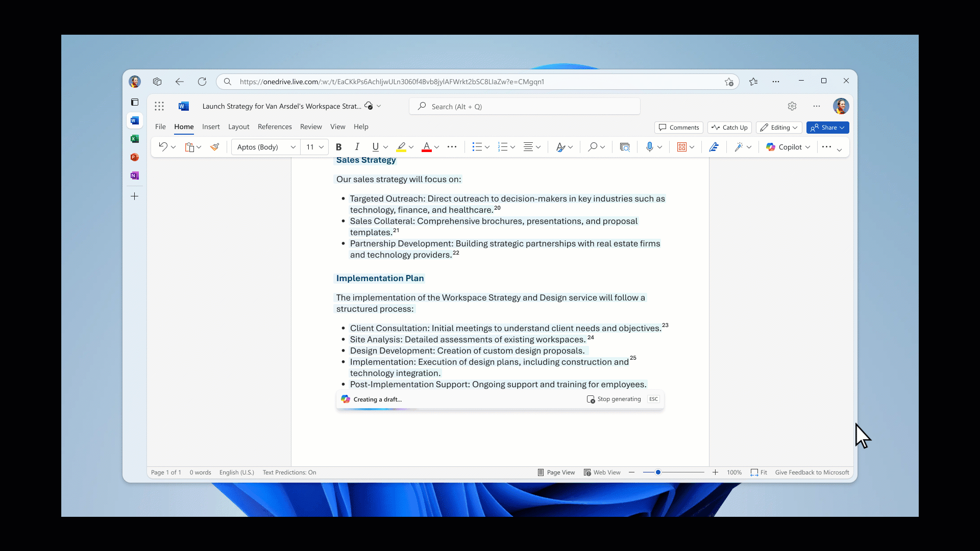Expand the underline style dropdown arrow
Viewport: 980px width, 551px height.
[x=386, y=147]
